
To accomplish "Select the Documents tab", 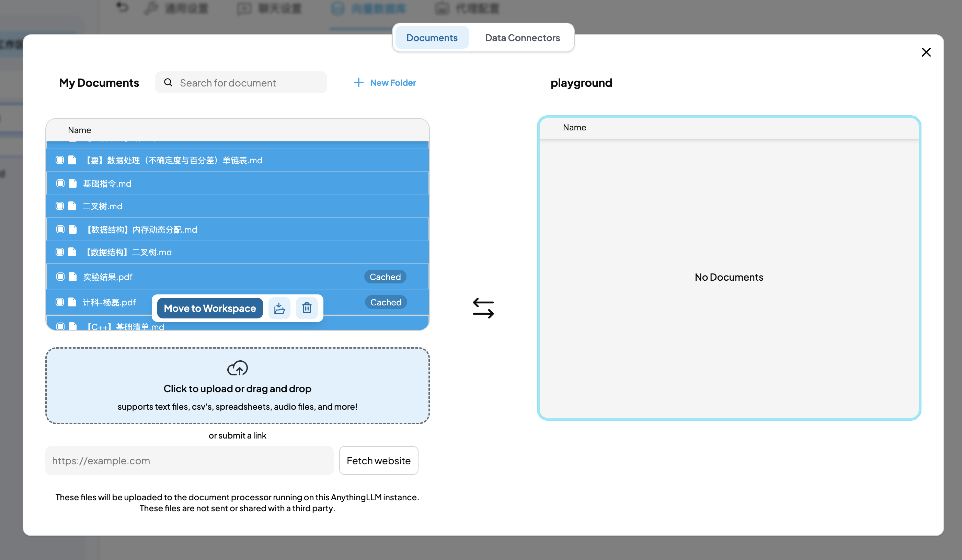I will tap(432, 38).
